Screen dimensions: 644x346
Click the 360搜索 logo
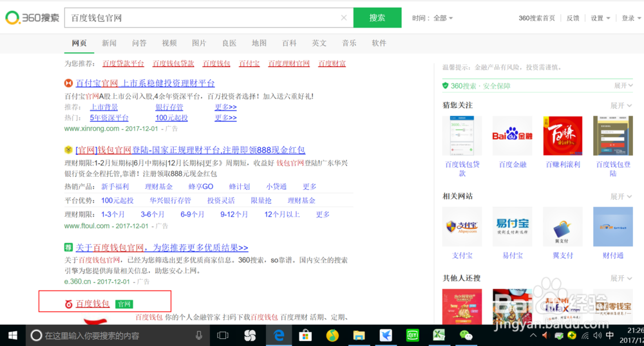pos(32,17)
